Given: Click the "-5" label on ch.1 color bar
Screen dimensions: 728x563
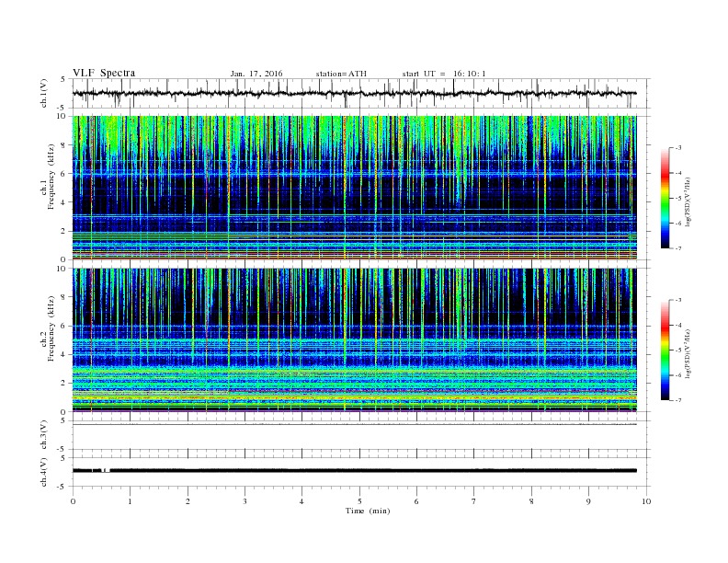Looking at the screenshot, I should click(x=677, y=199).
